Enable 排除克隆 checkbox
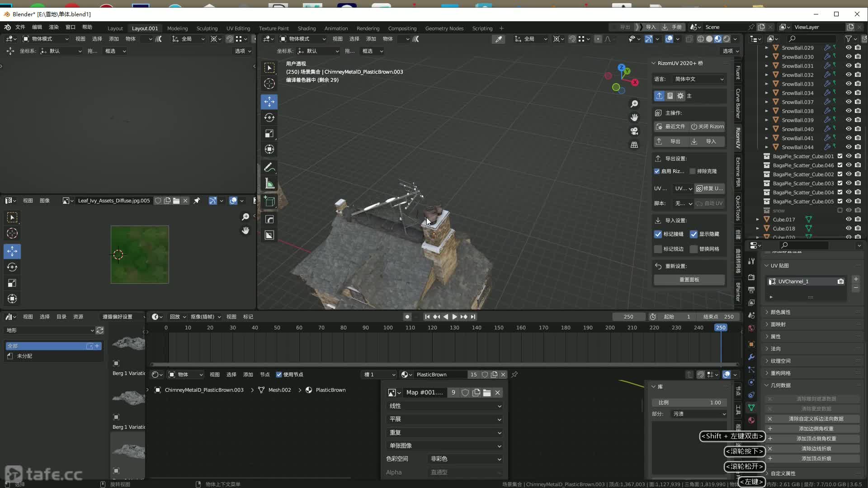868x488 pixels. pos(693,171)
